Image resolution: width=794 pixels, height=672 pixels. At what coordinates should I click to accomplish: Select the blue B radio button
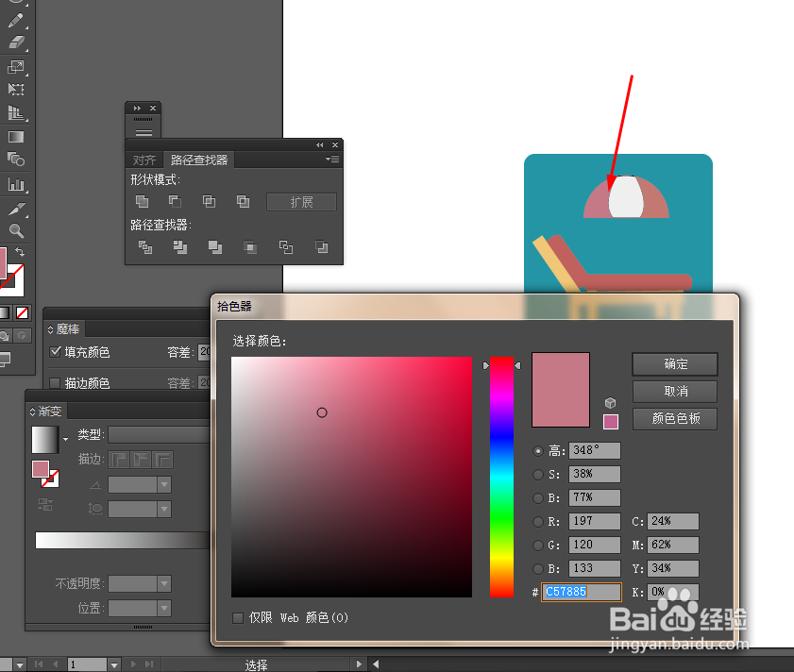coord(538,569)
